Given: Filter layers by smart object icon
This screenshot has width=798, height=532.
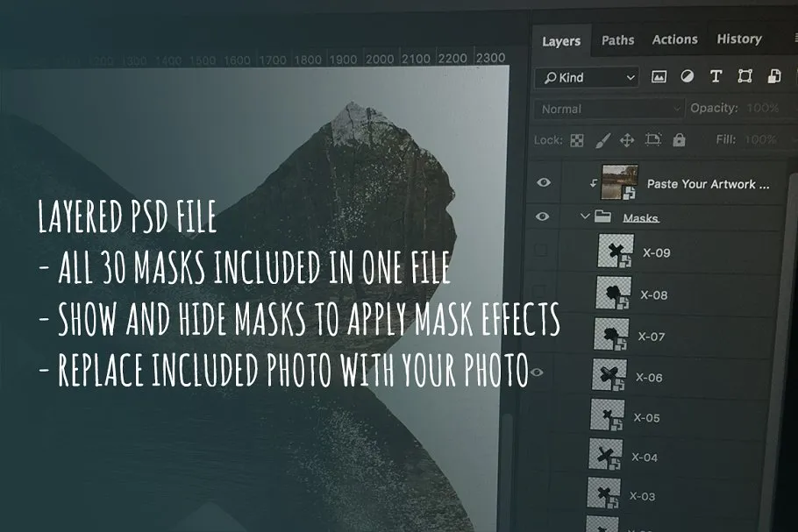Looking at the screenshot, I should 773,77.
